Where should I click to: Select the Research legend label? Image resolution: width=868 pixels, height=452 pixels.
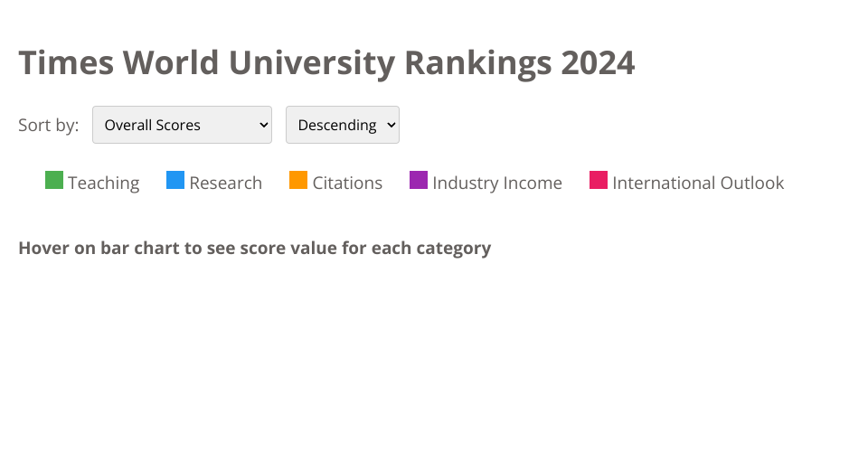tap(225, 183)
